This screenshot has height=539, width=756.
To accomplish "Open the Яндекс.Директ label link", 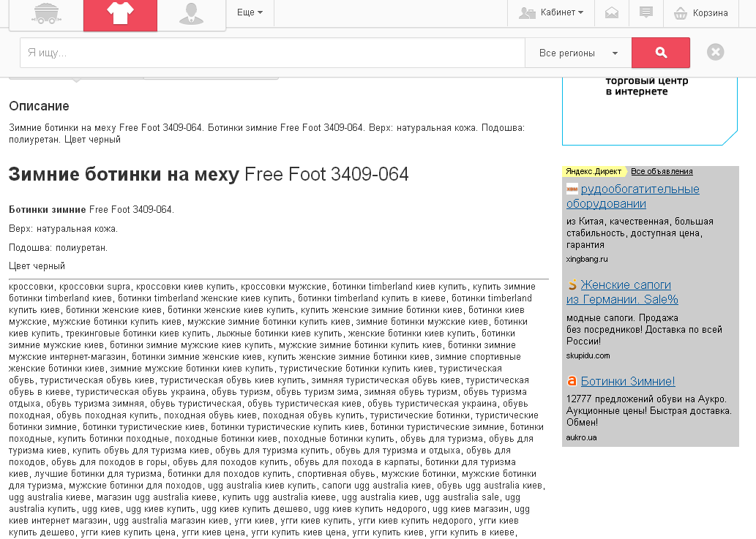I will tap(594, 171).
